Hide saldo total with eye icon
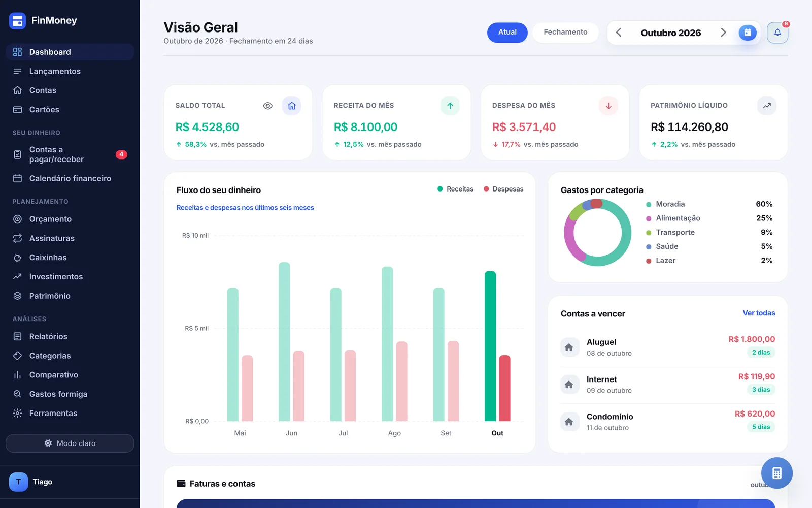Viewport: 812px width, 508px height. [268, 106]
